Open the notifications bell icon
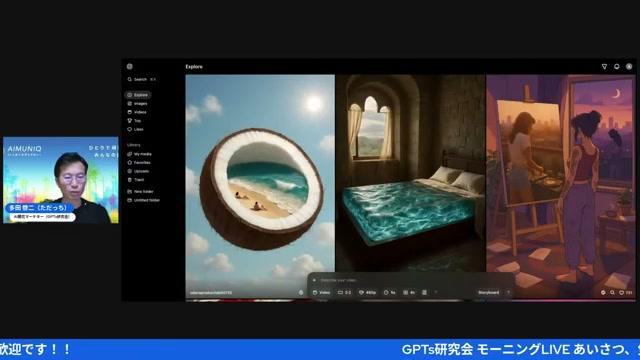This screenshot has width=640, height=360. point(617,67)
